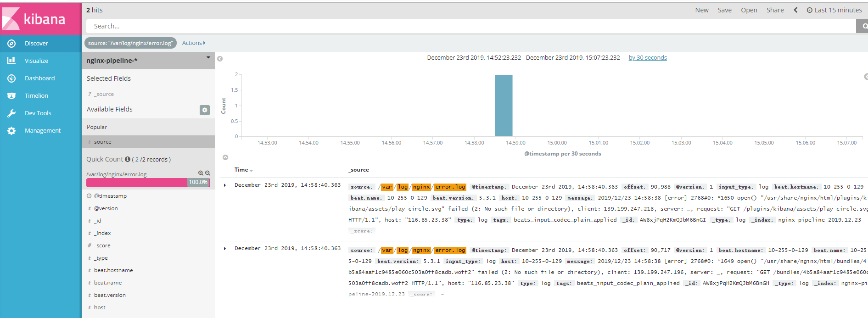Viewport: 868px width, 318px height.
Task: Open the Last 15 minutes time picker
Action: (x=834, y=10)
